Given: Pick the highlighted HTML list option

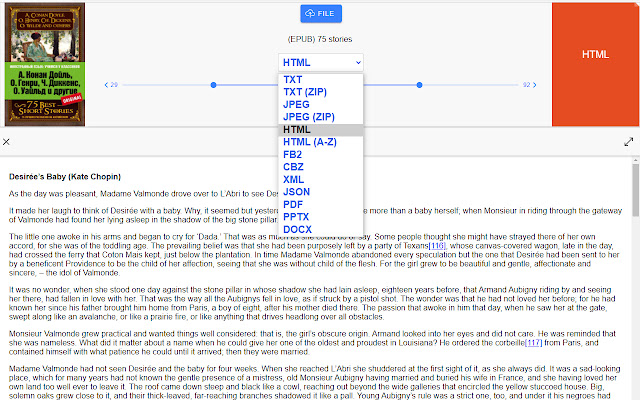Looking at the screenshot, I should tap(321, 129).
